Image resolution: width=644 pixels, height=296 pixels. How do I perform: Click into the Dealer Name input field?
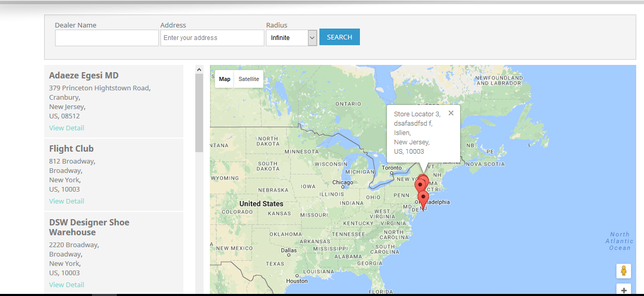[x=106, y=38]
